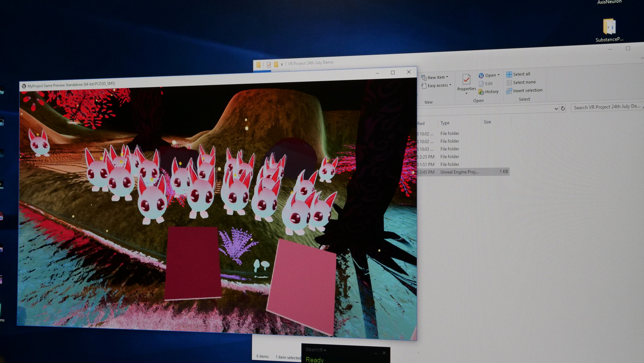
Task: Open the SubstanceP... desktop folder
Action: (609, 30)
